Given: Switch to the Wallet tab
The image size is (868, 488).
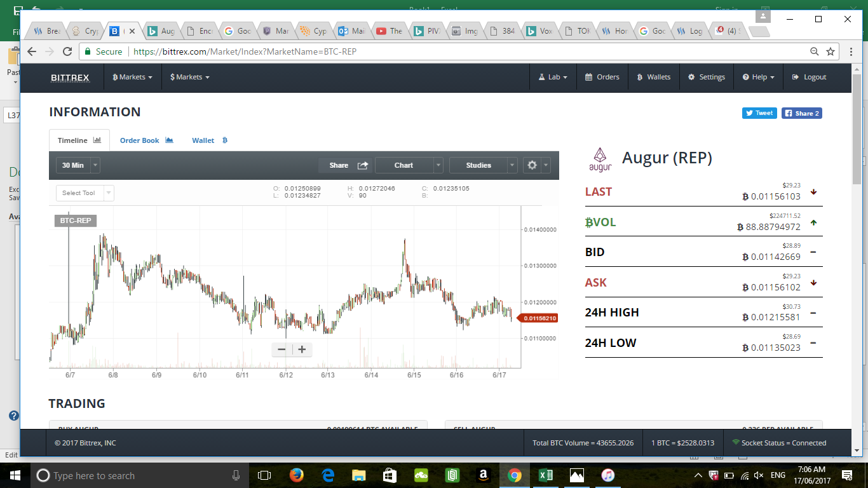Looking at the screenshot, I should point(210,140).
